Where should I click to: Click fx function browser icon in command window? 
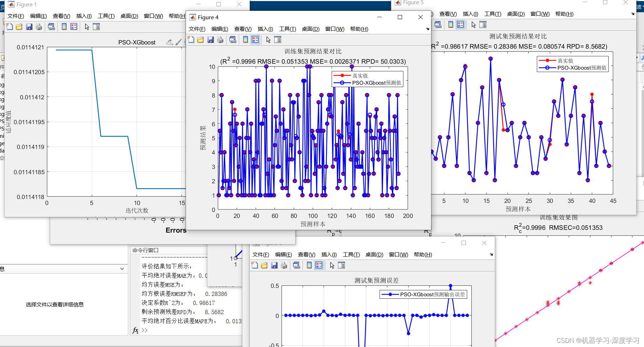coord(136,330)
